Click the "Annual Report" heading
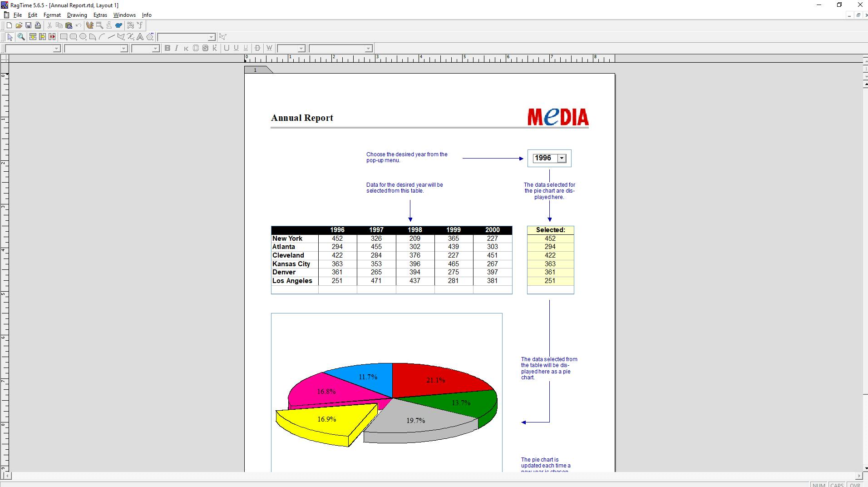 point(302,118)
